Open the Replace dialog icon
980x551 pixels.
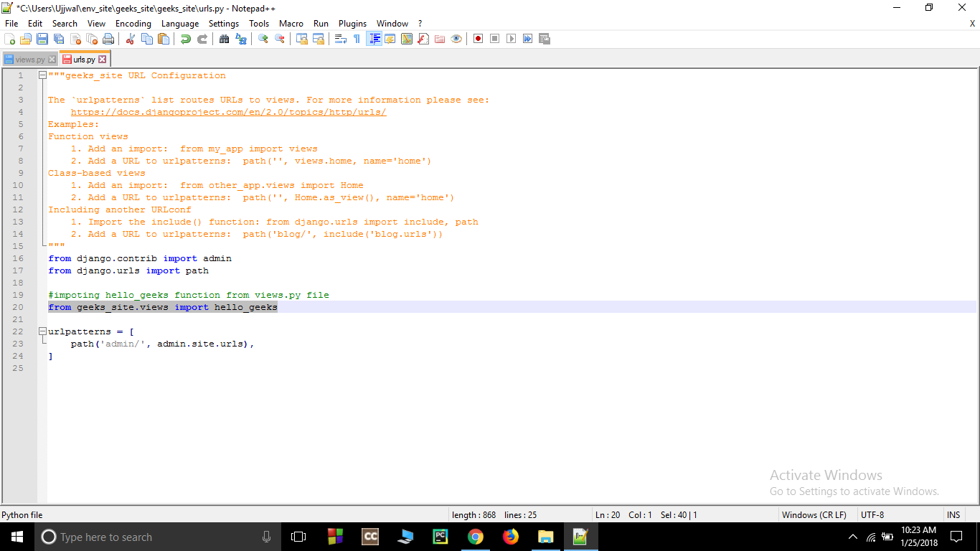(x=240, y=39)
